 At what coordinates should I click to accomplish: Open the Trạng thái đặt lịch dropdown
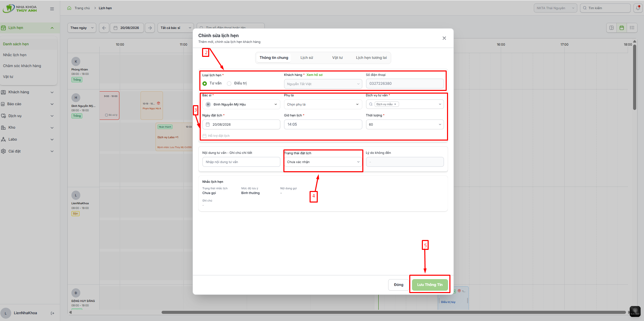(323, 162)
